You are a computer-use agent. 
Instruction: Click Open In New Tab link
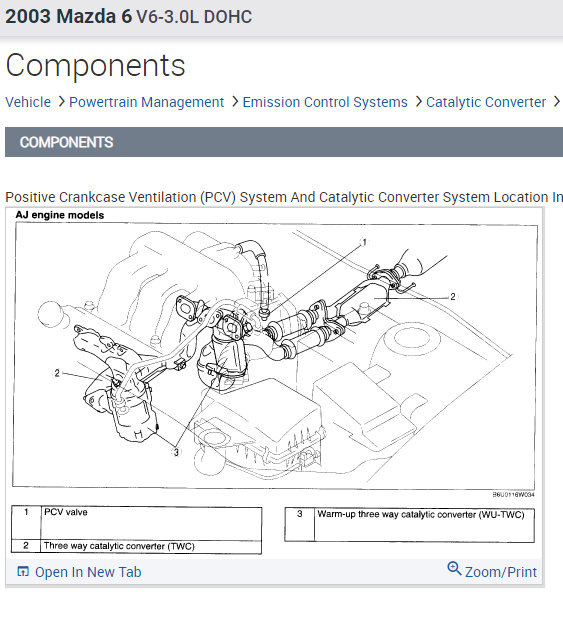coord(88,572)
